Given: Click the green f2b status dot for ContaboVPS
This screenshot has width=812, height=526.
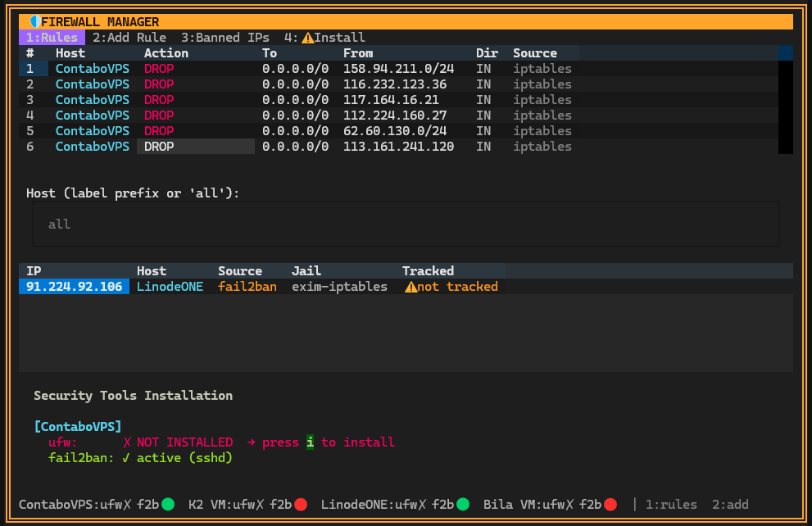Looking at the screenshot, I should pos(166,505).
